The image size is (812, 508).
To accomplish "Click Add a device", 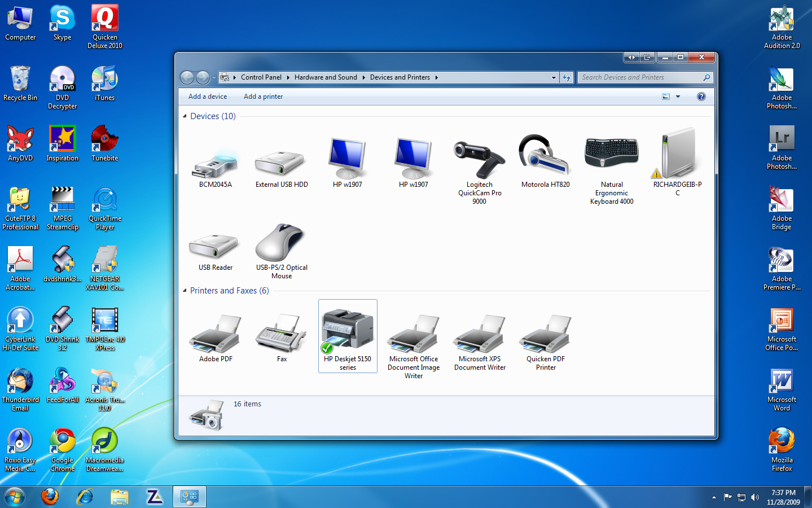I will (x=208, y=97).
